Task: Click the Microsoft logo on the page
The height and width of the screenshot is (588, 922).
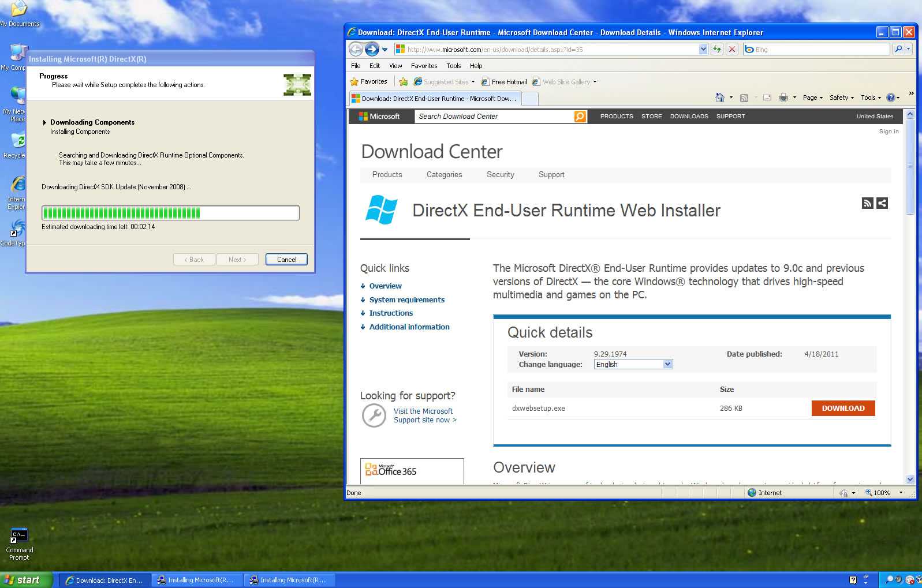Action: 379,116
